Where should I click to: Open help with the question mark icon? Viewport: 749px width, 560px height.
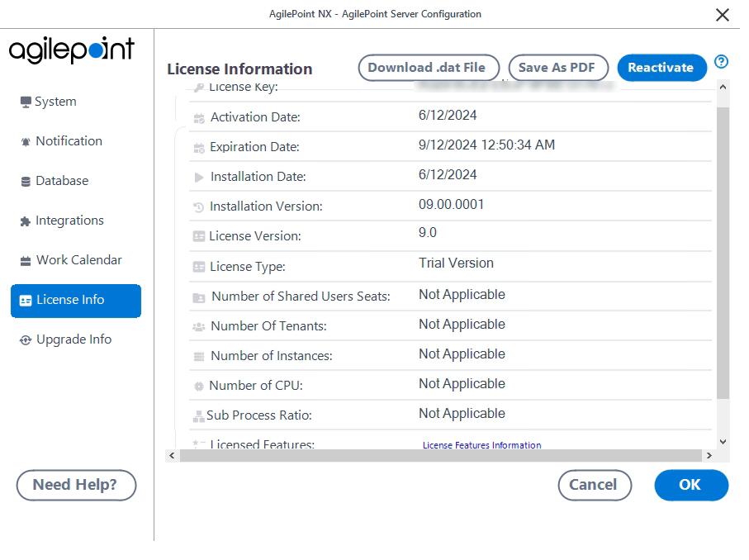coord(721,62)
